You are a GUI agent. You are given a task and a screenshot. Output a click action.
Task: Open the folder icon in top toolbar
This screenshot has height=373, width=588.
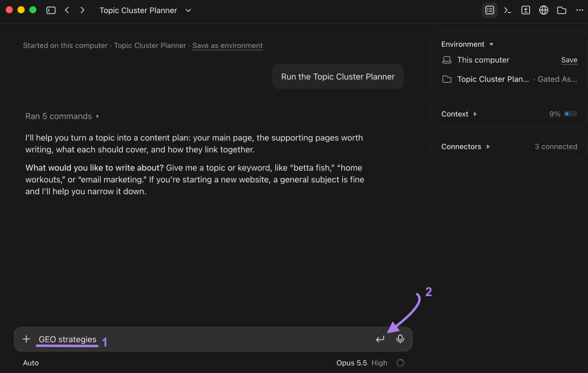point(562,10)
